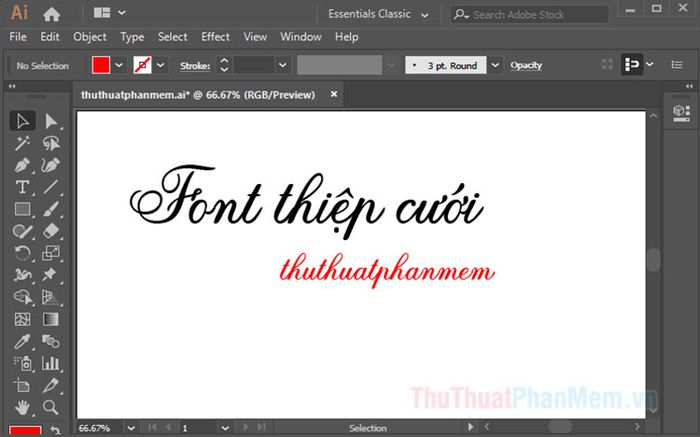Select the Rectangle tool
Viewport: 700px width, 437px height.
point(22,209)
